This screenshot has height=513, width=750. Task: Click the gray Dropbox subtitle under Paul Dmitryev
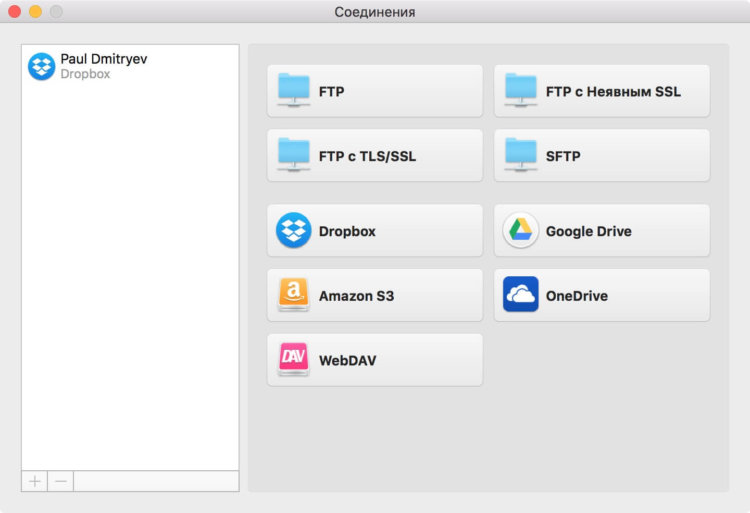click(x=85, y=74)
